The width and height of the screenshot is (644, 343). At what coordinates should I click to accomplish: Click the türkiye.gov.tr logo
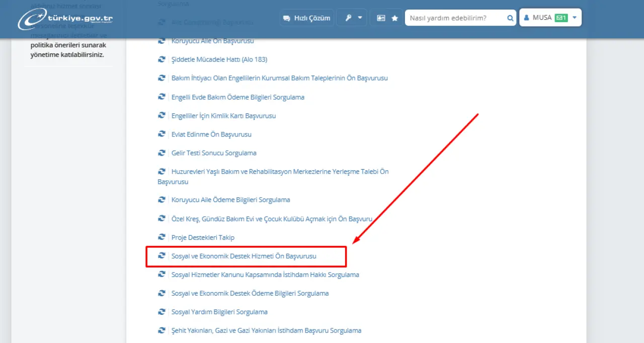click(65, 19)
